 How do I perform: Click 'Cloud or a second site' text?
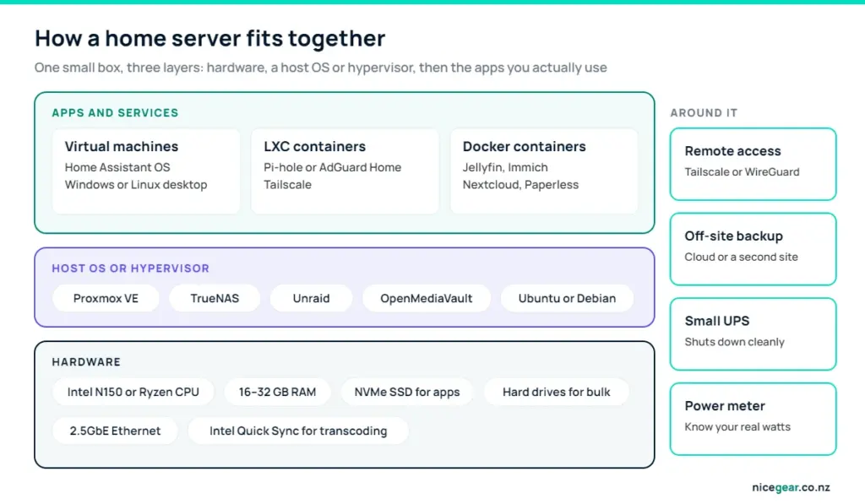point(742,257)
